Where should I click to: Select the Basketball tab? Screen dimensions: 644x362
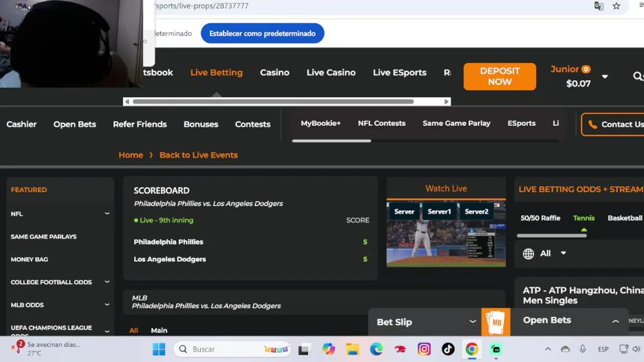coord(625,218)
